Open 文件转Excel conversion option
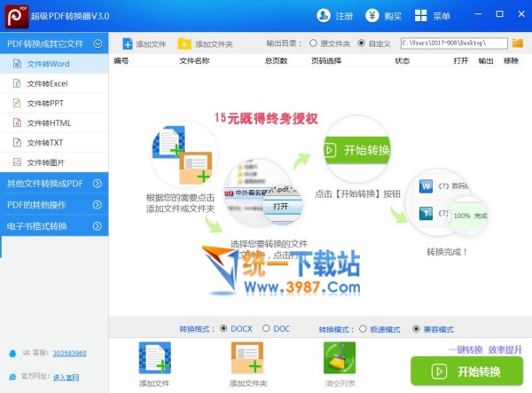The image size is (532, 393). click(x=54, y=83)
